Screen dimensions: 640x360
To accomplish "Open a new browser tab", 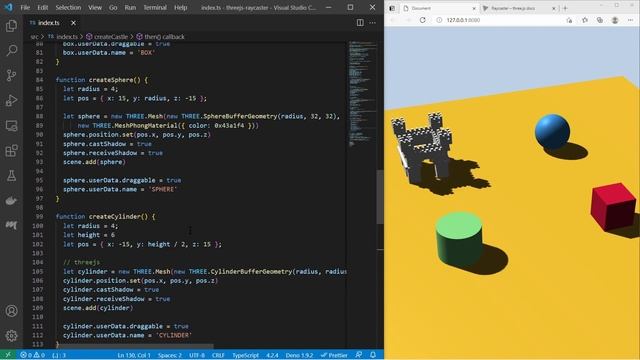I will 565,8.
